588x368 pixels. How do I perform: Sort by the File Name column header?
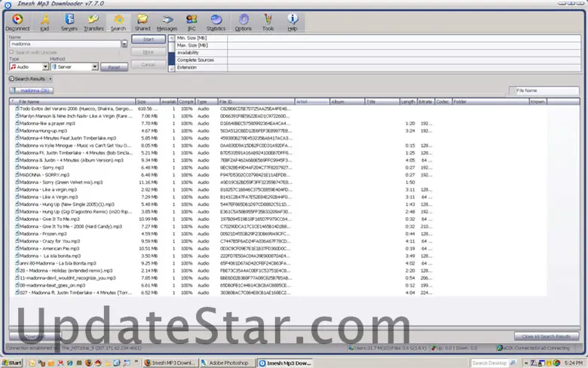(73, 102)
